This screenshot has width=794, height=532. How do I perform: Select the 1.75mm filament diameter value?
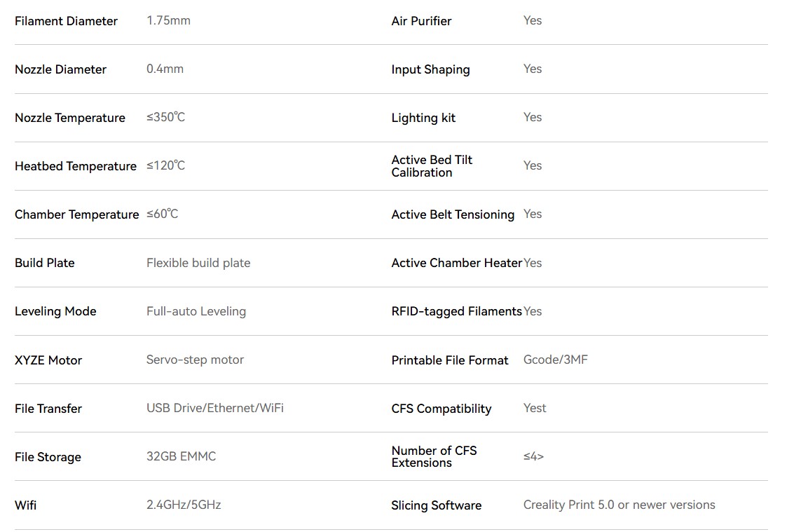pyautogui.click(x=169, y=21)
